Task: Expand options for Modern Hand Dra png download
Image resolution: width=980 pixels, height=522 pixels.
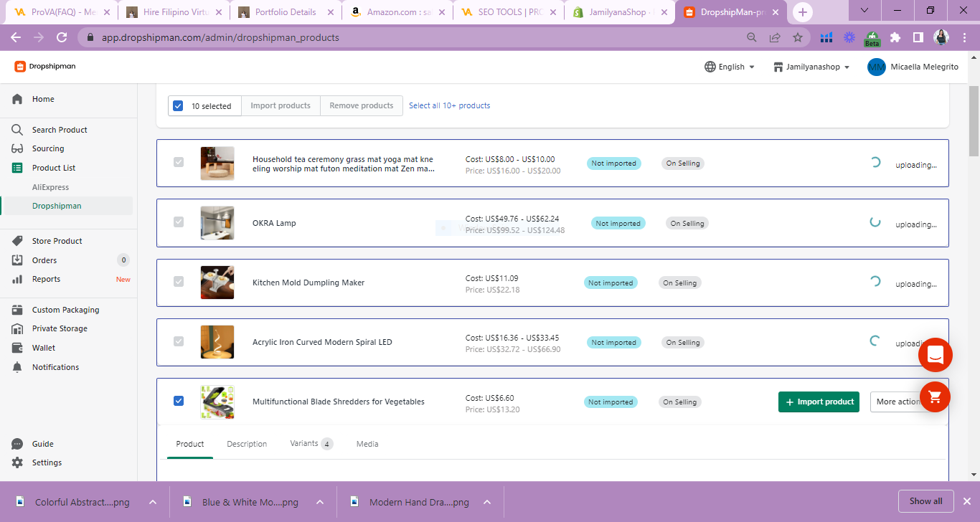Action: [x=487, y=502]
